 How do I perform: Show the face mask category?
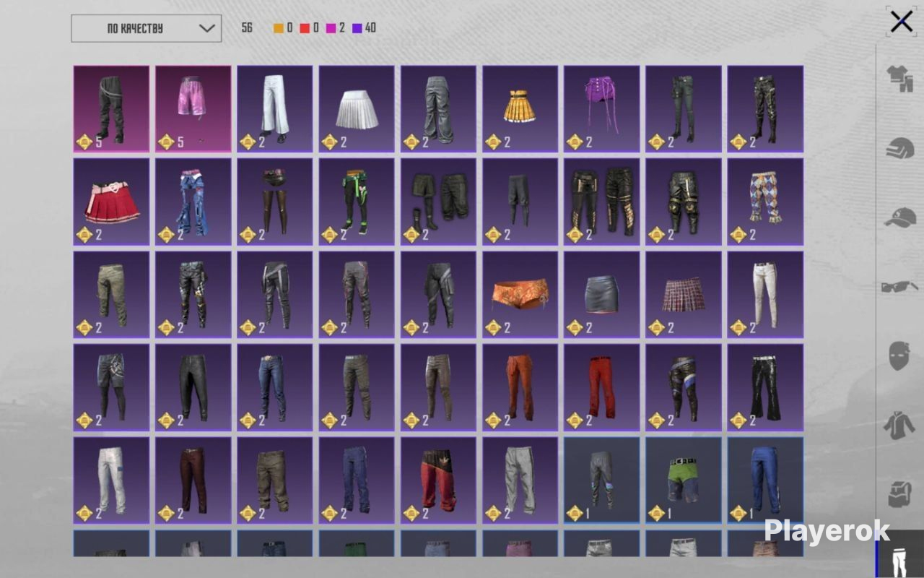[x=899, y=356]
